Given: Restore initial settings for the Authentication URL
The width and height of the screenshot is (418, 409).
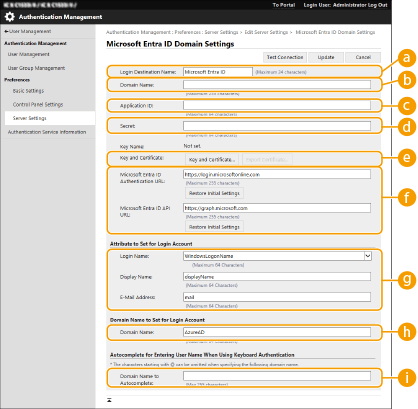Looking at the screenshot, I should tap(214, 193).
